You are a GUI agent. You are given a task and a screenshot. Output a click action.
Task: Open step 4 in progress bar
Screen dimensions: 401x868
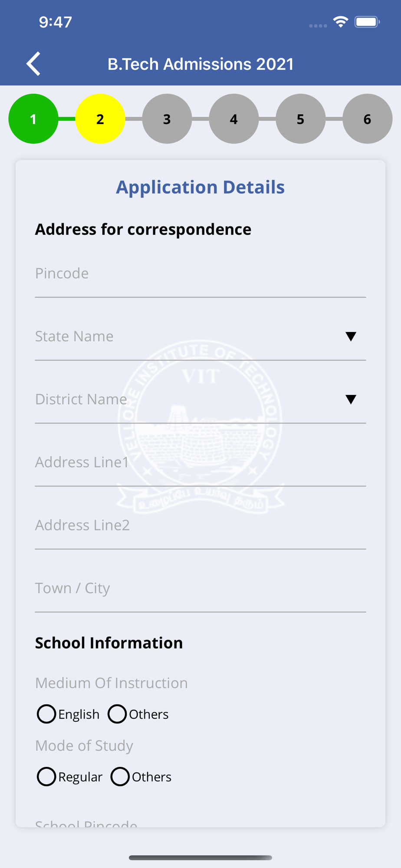234,118
